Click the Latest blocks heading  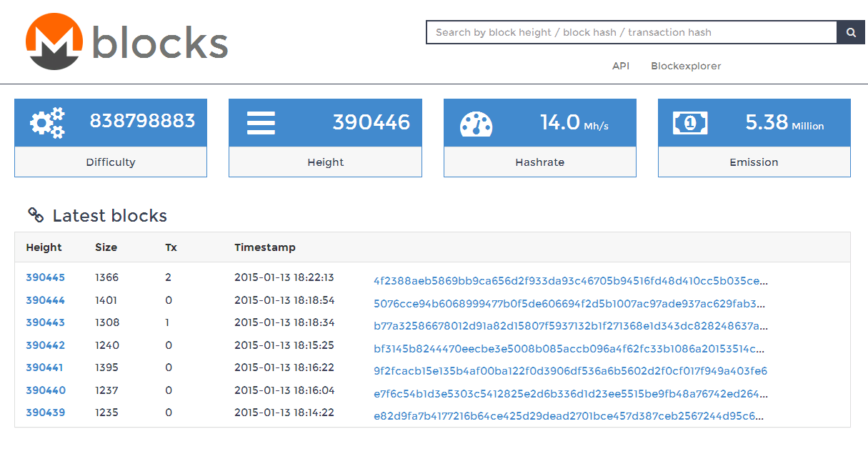tap(110, 215)
